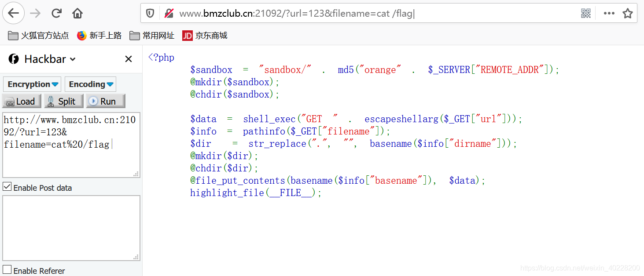Click the escapeshellarg text in code
Image resolution: width=644 pixels, height=276 pixels.
pos(401,119)
